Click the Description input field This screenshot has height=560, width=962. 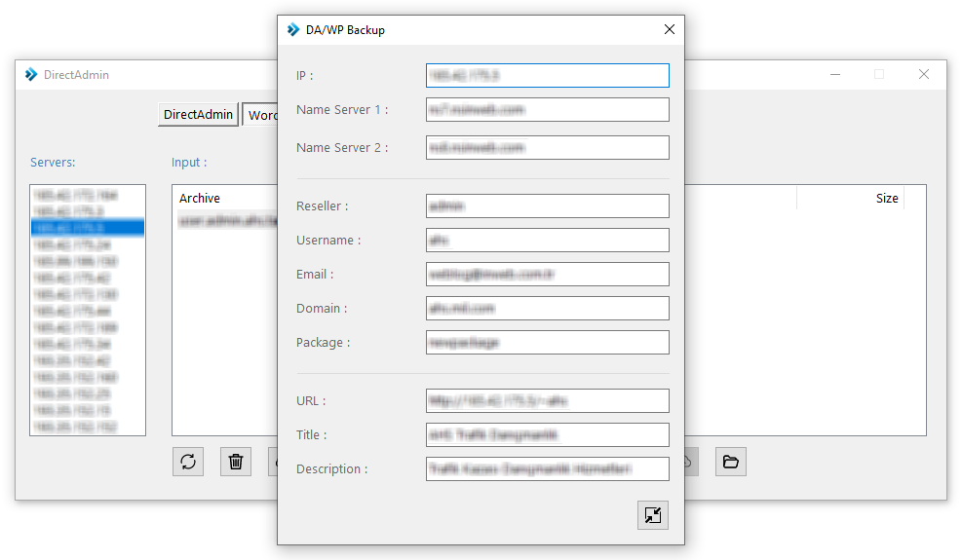[x=547, y=469]
